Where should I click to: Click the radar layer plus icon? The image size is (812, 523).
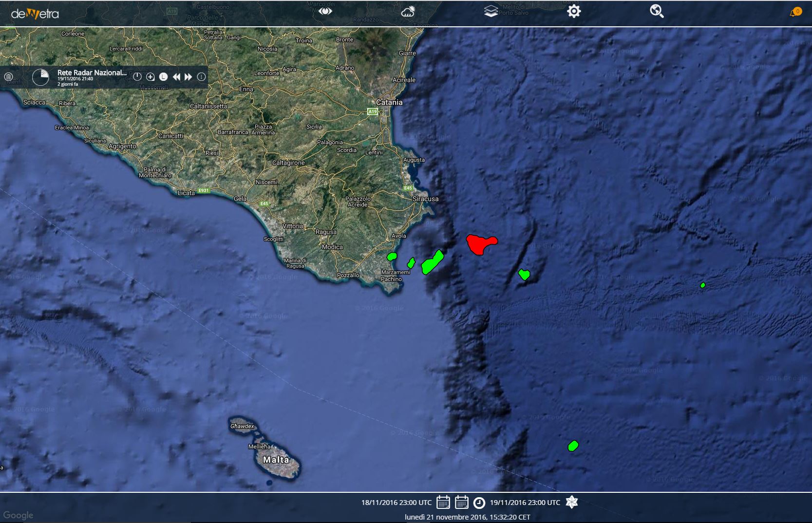pos(151,77)
